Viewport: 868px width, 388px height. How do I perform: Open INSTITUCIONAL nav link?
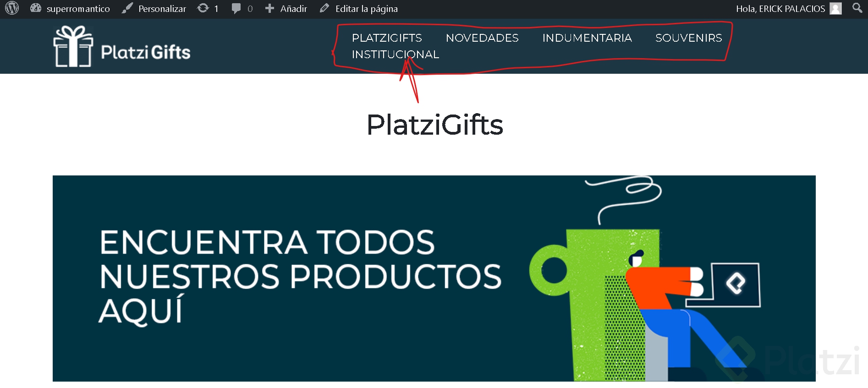[x=395, y=55]
